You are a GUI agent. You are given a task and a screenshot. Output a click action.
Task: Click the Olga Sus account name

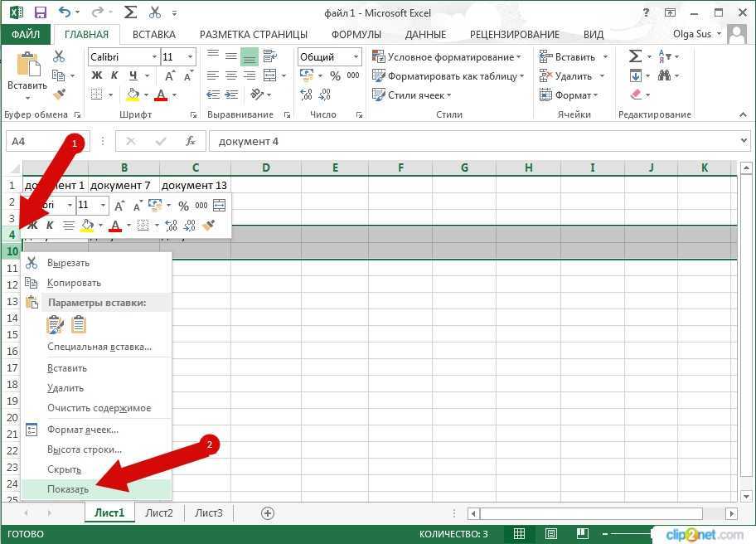pos(692,34)
